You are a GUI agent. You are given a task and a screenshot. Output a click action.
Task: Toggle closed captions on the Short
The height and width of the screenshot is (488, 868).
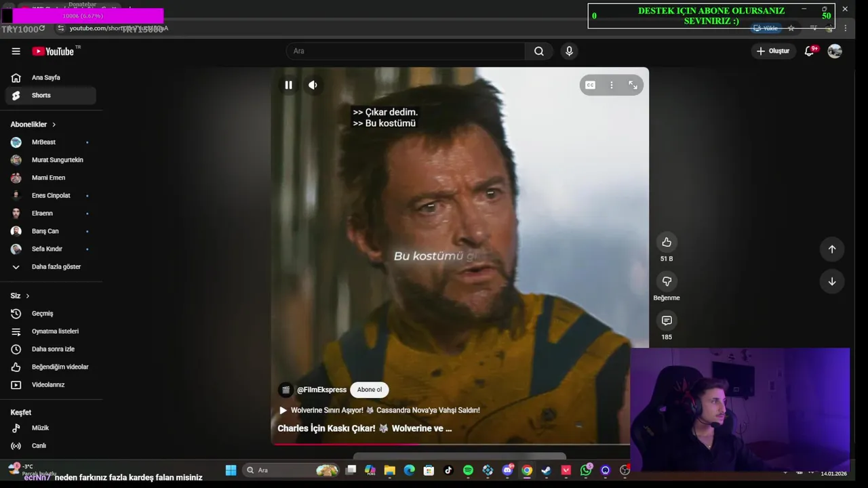(x=590, y=85)
